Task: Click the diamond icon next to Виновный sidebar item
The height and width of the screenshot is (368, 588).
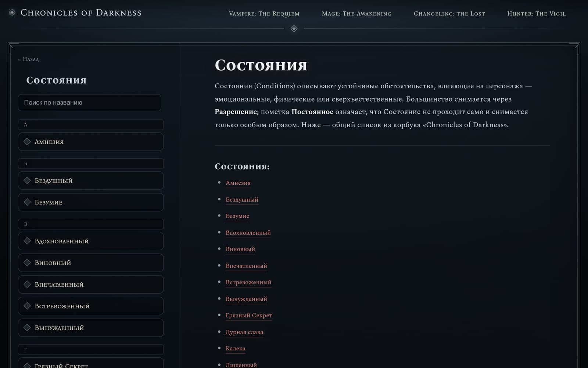Action: click(27, 263)
